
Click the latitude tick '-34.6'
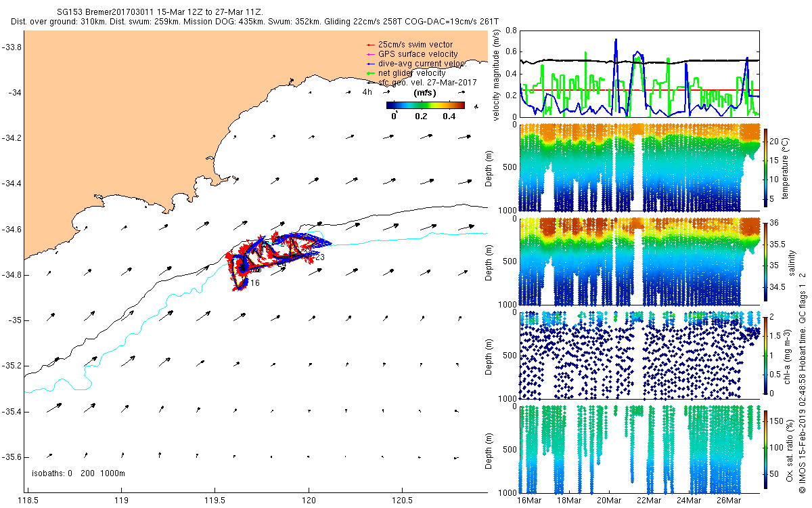(x=12, y=230)
